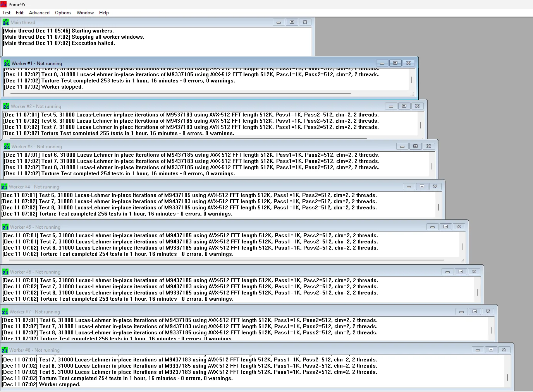
Task: Click Worker #6 vertical scrollbar thumb
Action: (x=477, y=292)
